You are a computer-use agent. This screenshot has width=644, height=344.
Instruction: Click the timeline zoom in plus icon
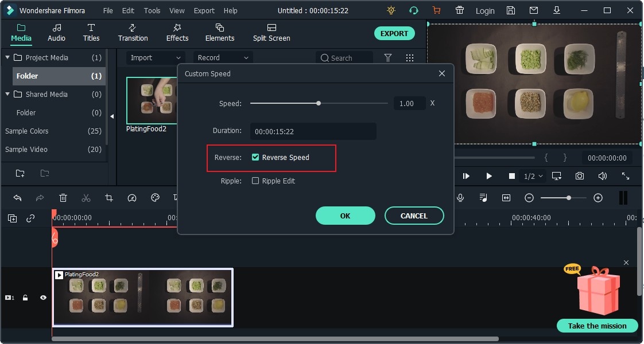(598, 198)
